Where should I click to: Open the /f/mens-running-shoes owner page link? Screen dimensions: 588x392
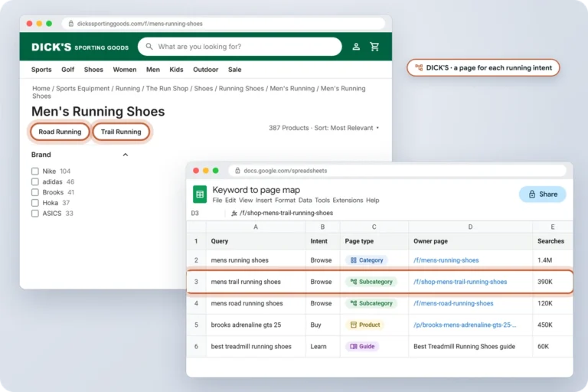click(x=446, y=260)
